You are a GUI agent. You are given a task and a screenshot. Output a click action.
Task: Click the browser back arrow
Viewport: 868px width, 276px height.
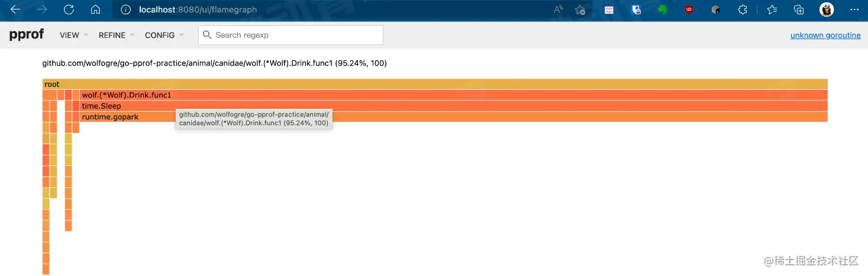coord(15,9)
